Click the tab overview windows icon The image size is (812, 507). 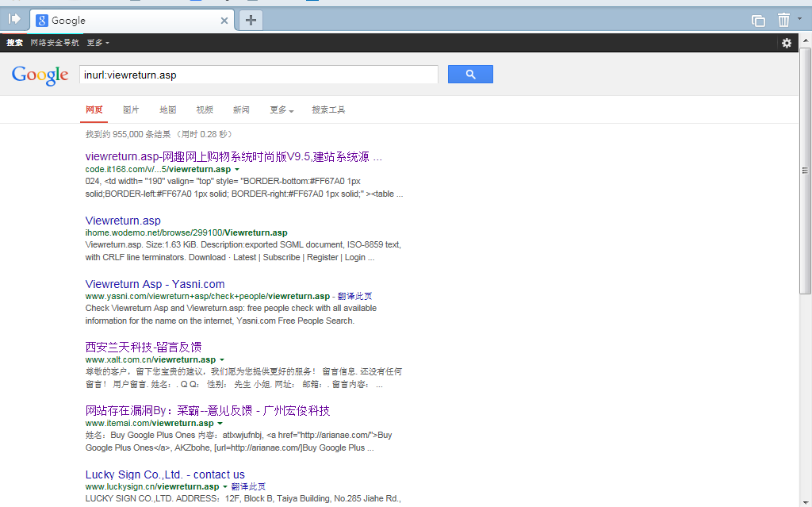(x=758, y=20)
